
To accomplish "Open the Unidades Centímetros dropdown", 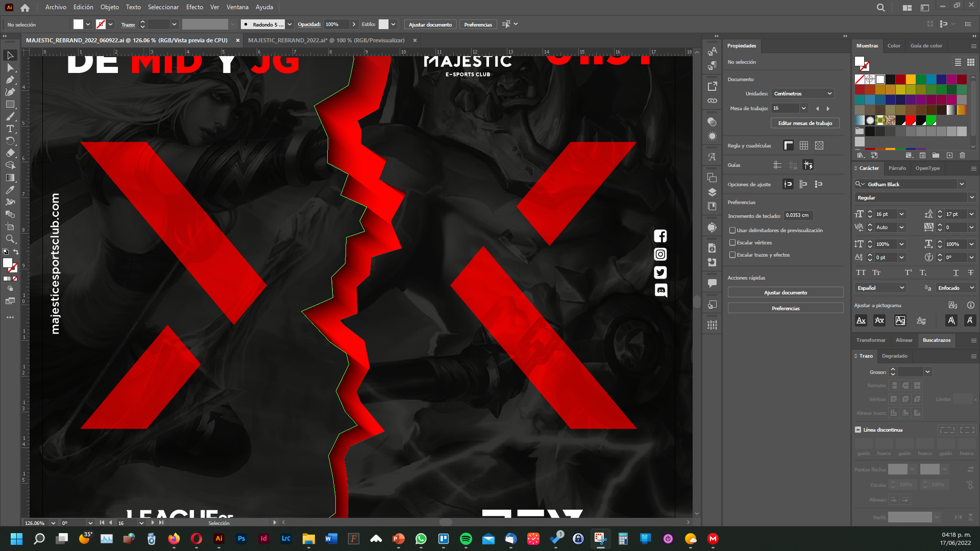I will pyautogui.click(x=802, y=93).
